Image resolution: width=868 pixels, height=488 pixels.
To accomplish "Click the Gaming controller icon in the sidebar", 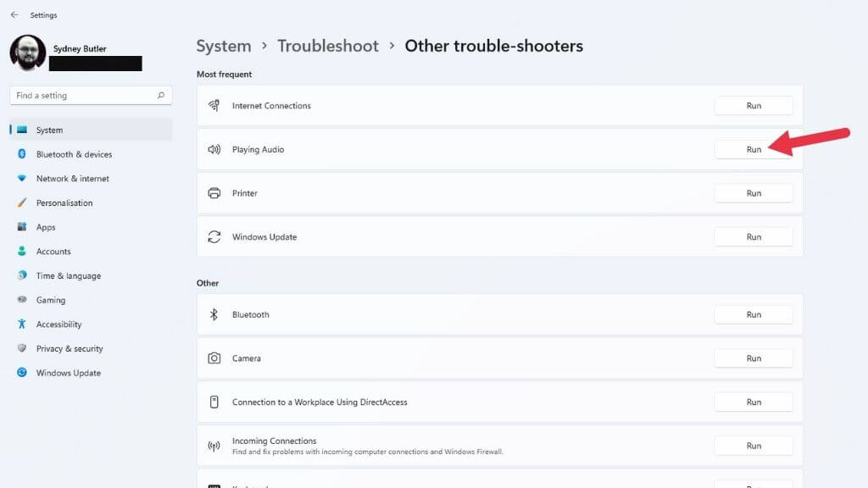I will (x=22, y=300).
